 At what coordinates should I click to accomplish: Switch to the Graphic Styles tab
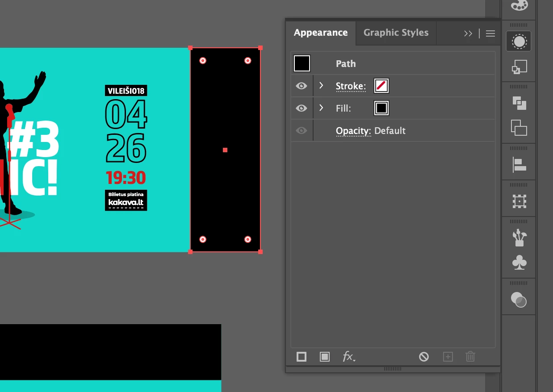point(396,33)
